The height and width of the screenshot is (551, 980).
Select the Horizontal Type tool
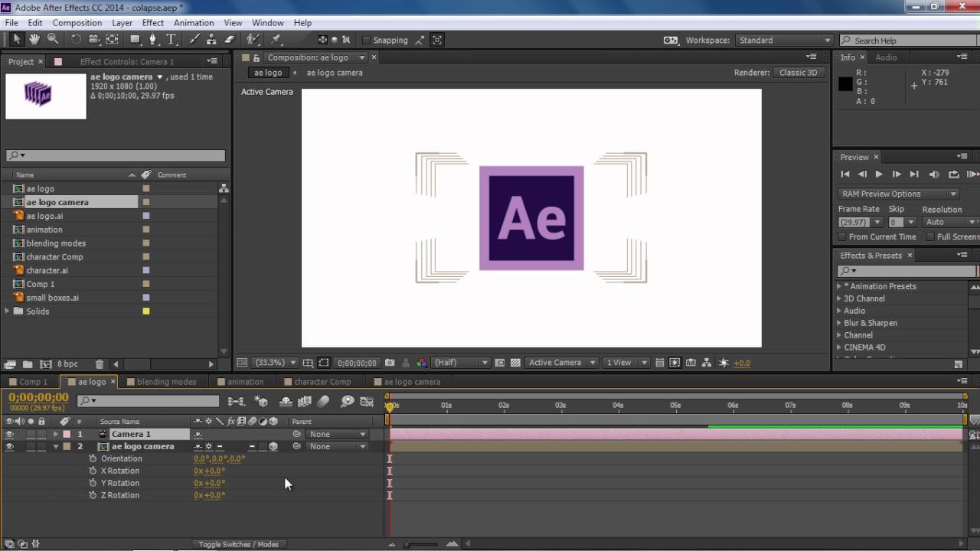[x=171, y=40]
